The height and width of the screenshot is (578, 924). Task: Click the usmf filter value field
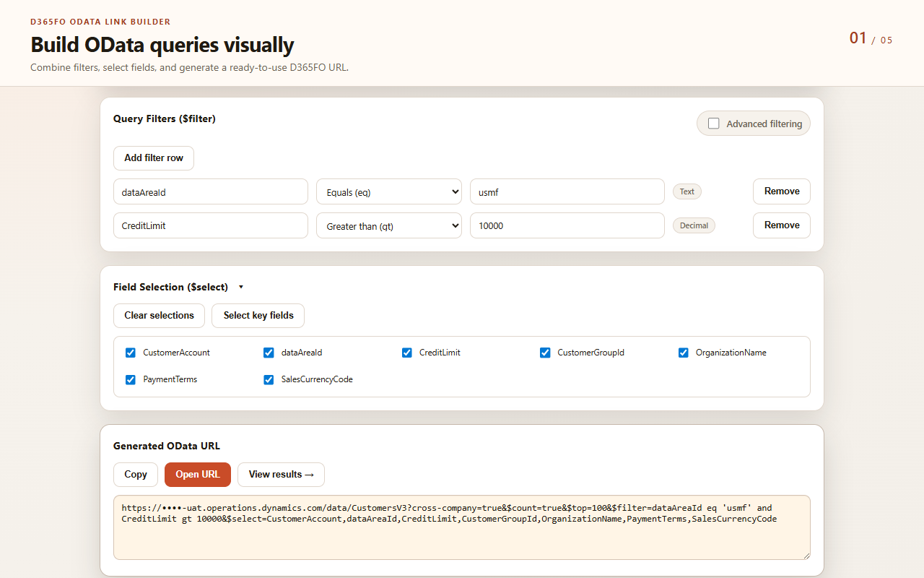567,191
